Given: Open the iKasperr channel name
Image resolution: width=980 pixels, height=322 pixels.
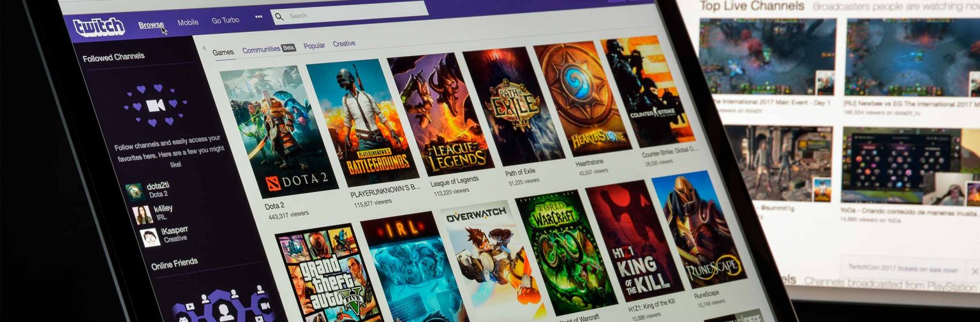Looking at the screenshot, I should [175, 230].
